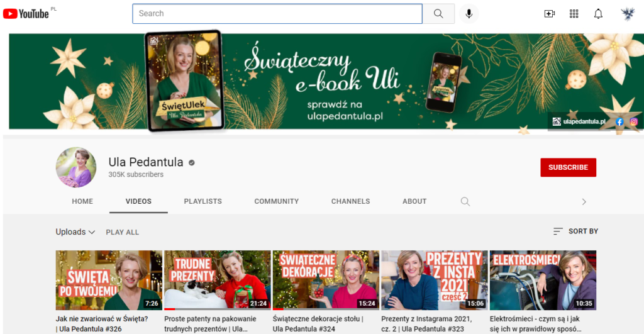The height and width of the screenshot is (334, 644).
Task: Open the Święta po twojemu video thumbnail
Action: (x=109, y=280)
